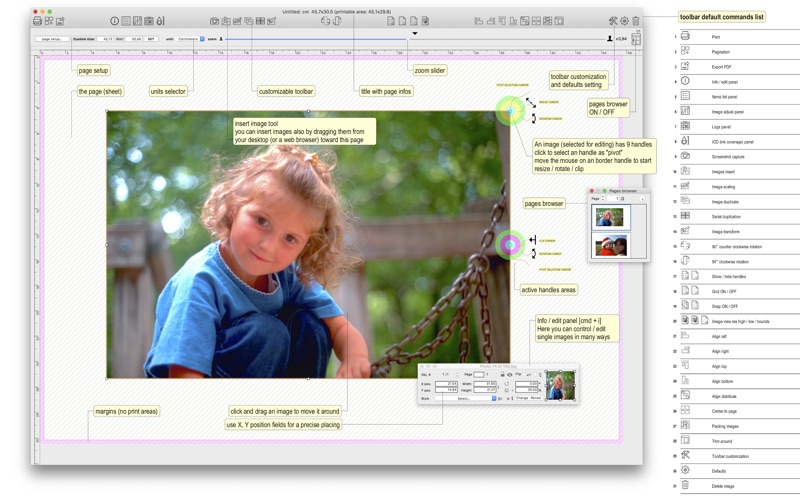Open Items list panel from toolbar
The width and height of the screenshot is (800, 500).
126,21
